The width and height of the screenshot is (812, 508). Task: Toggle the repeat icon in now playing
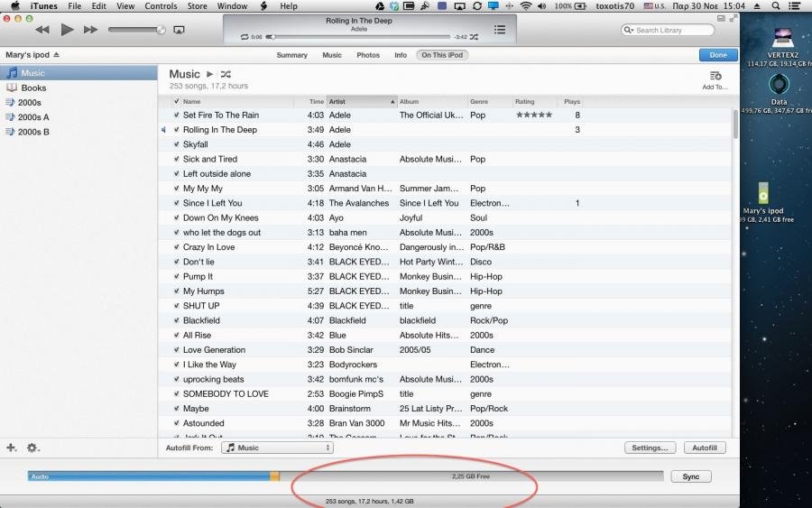245,37
